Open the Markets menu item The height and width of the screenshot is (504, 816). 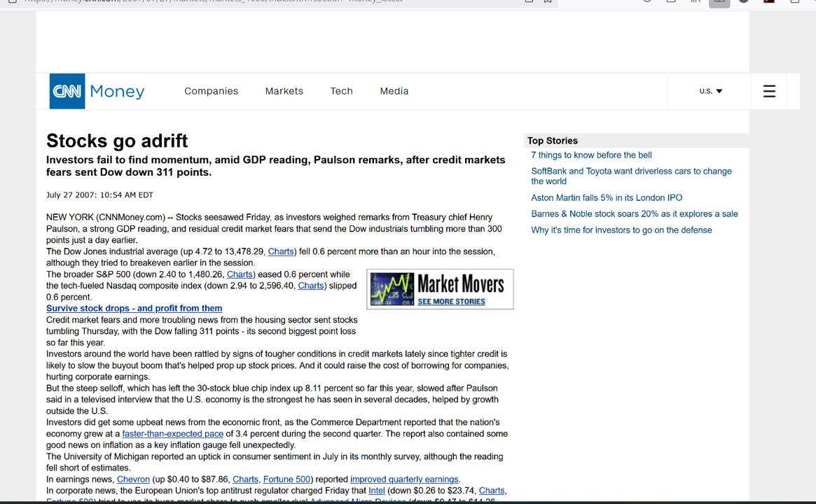[x=284, y=91]
